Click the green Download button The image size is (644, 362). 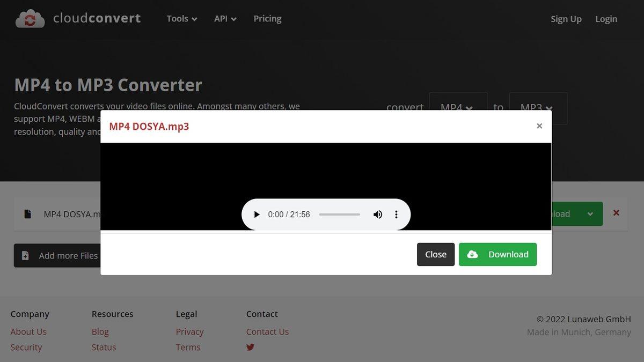click(497, 255)
